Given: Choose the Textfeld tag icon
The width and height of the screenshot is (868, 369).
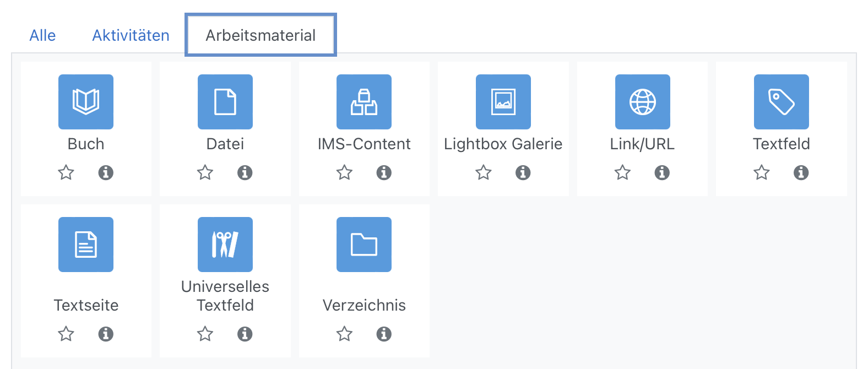Looking at the screenshot, I should [x=781, y=101].
